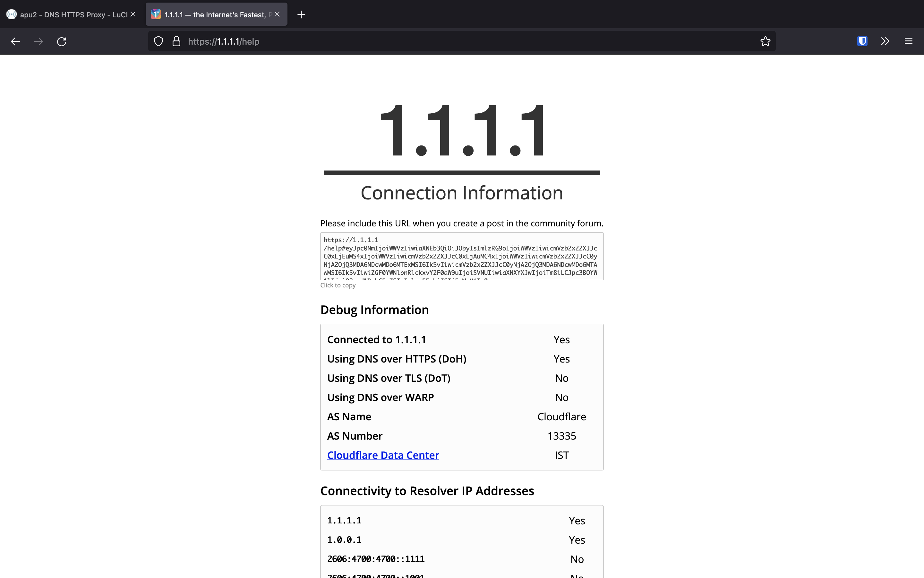
Task: Click the '13335' AS number value
Action: [x=562, y=436]
